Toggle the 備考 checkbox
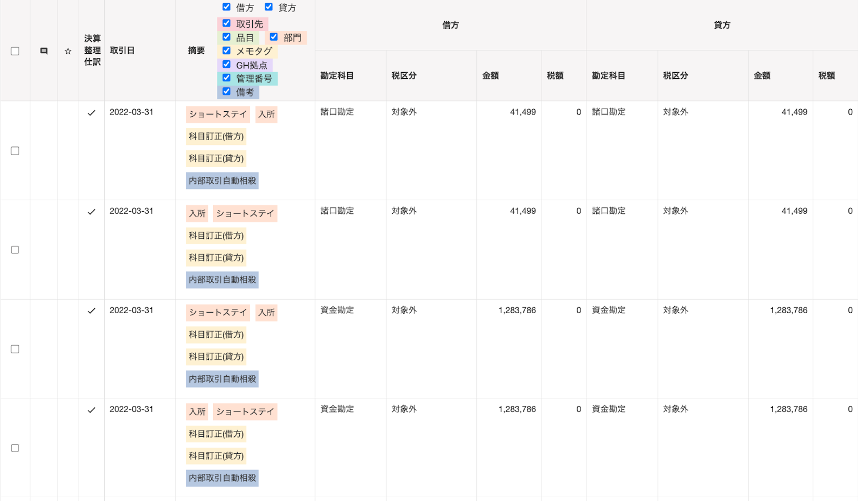The image size is (868, 501). tap(226, 91)
